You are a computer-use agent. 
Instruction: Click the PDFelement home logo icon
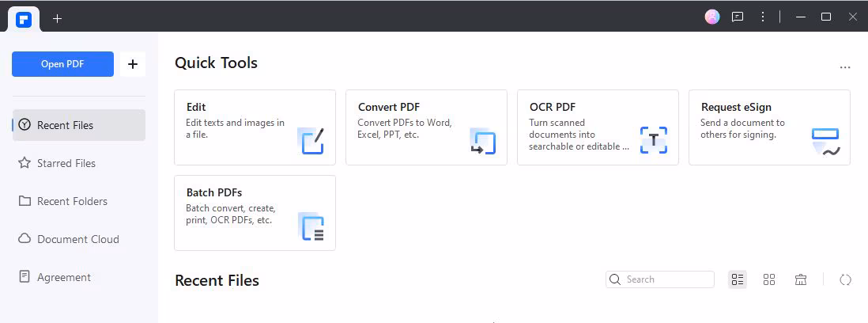click(23, 19)
